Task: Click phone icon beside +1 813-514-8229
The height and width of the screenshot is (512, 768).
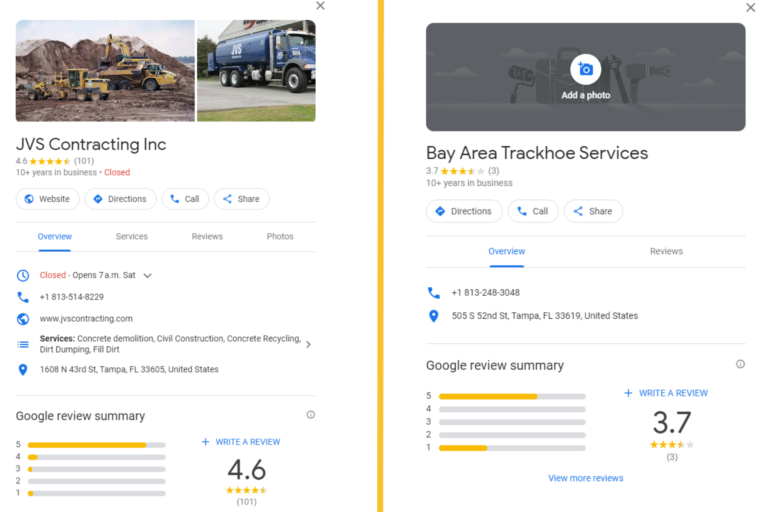Action: 23,297
